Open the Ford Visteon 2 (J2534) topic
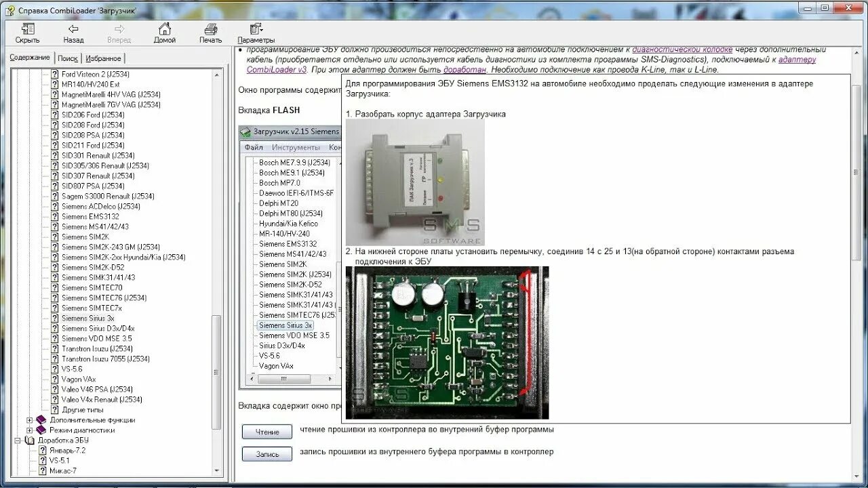Image resolution: width=868 pixels, height=488 pixels. (96, 74)
